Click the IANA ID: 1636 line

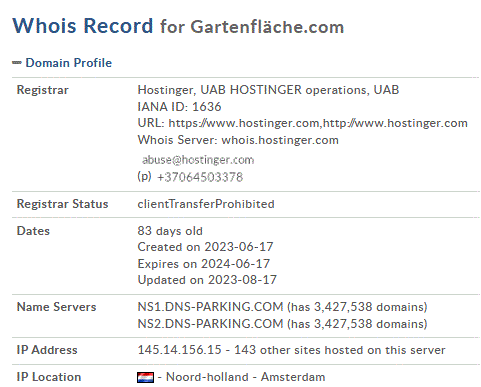pos(179,107)
